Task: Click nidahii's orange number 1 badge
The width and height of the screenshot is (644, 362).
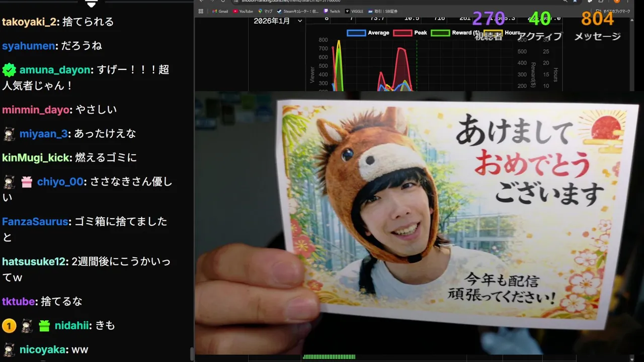Action: click(x=9, y=326)
